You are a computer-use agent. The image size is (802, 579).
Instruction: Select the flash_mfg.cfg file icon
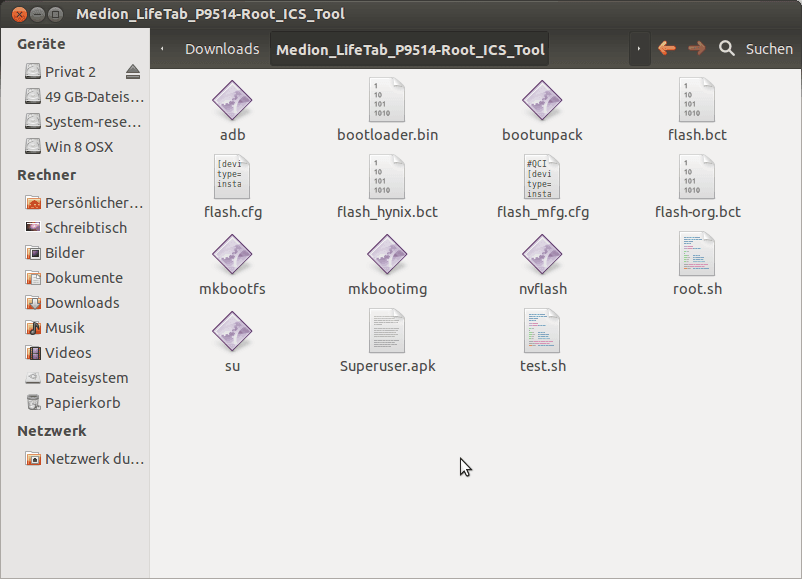(542, 177)
